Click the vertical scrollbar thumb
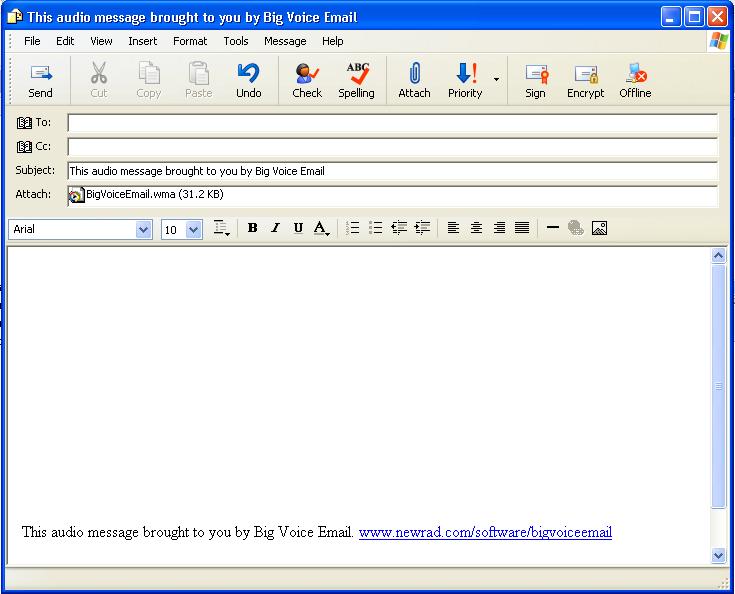This screenshot has width=735, height=594. (x=718, y=386)
